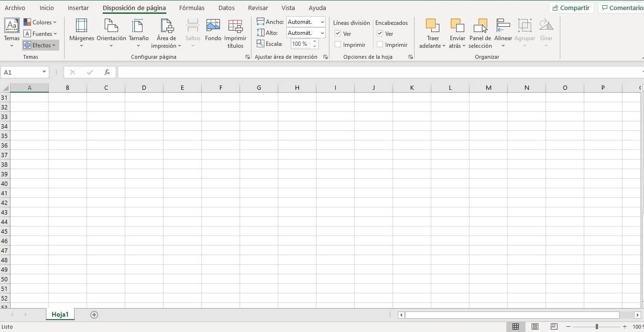Add a new sheet with plus button

pos(94,314)
